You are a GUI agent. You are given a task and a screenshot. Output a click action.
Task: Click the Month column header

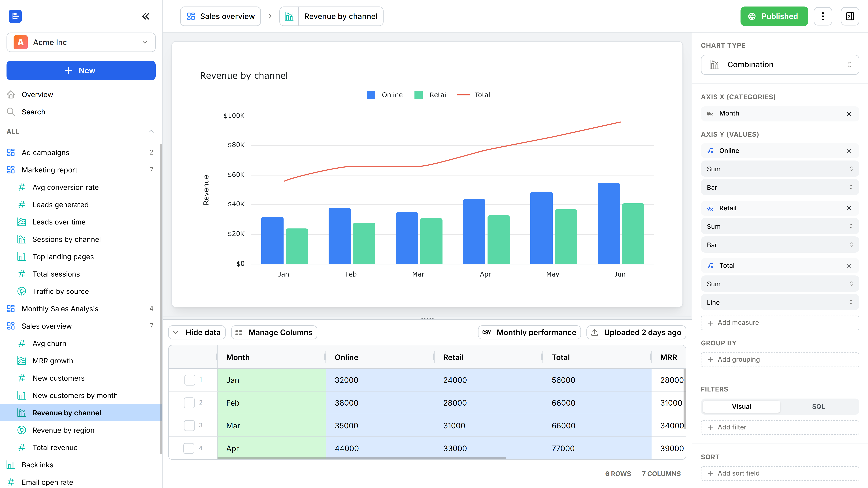[x=271, y=357]
